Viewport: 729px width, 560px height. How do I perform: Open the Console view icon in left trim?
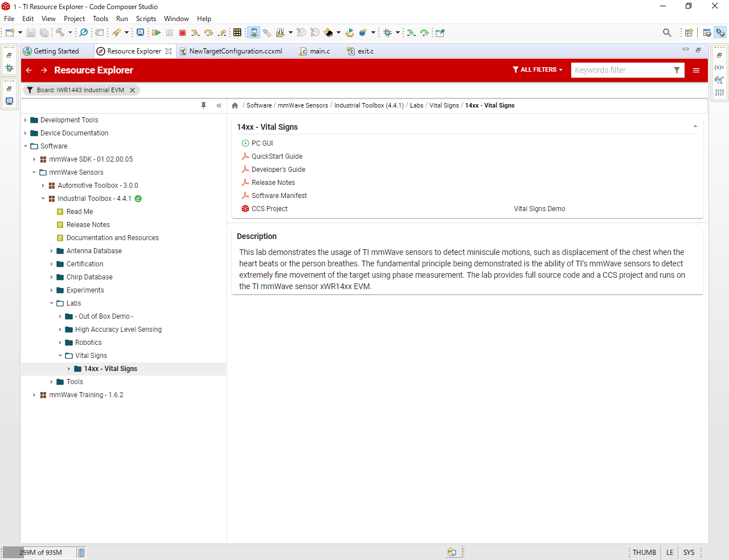pos(9,101)
